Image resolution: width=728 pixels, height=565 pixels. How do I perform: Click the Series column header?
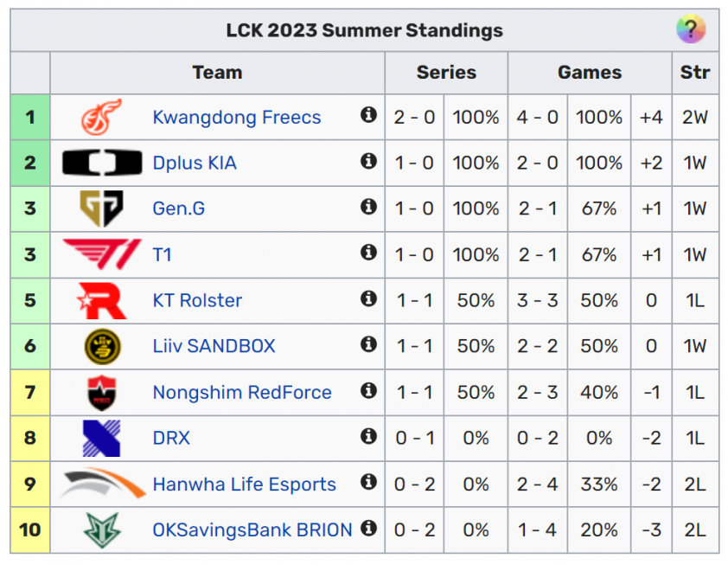coord(446,73)
